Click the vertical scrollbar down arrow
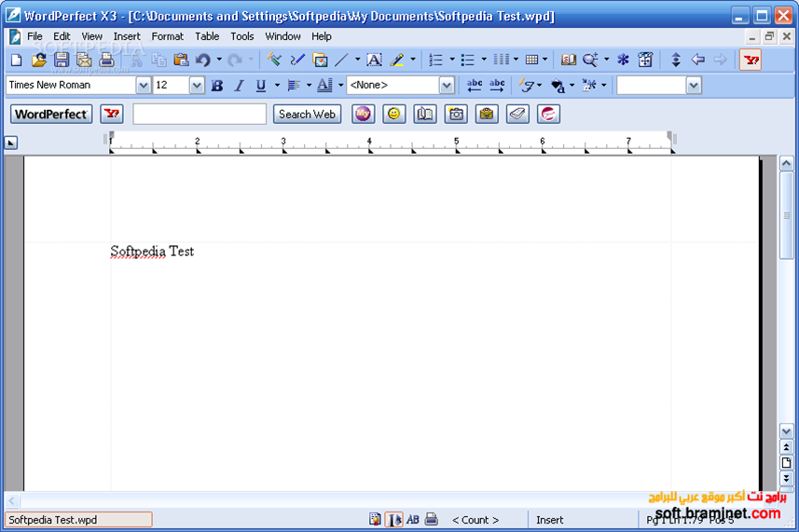Viewport: 799px width, 532px height. (x=786, y=431)
